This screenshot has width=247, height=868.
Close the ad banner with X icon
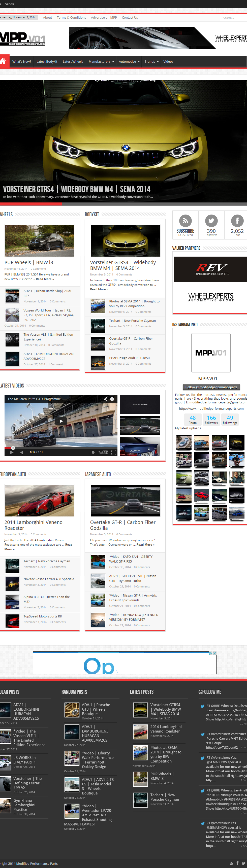[214, 653]
